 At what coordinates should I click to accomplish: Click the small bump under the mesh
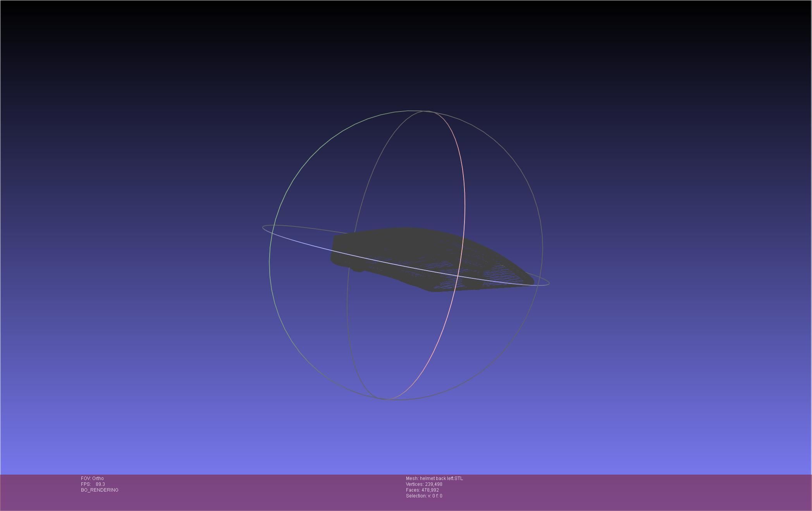tap(357, 269)
